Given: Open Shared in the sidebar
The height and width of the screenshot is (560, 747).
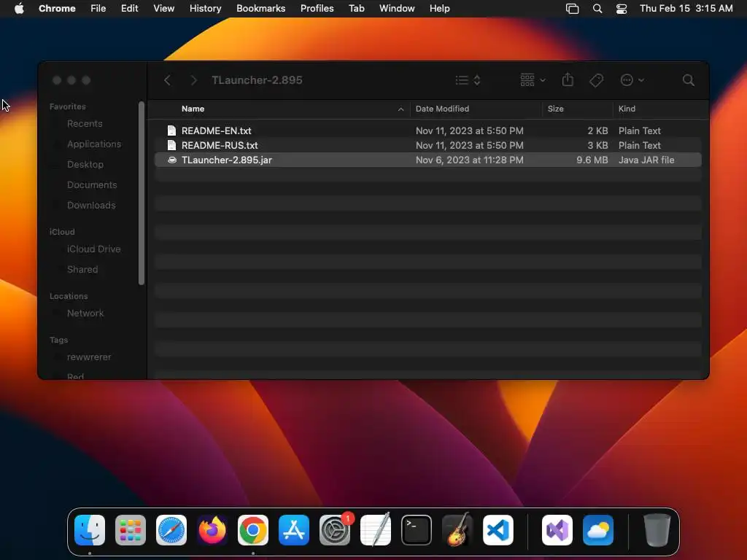Looking at the screenshot, I should pyautogui.click(x=82, y=270).
